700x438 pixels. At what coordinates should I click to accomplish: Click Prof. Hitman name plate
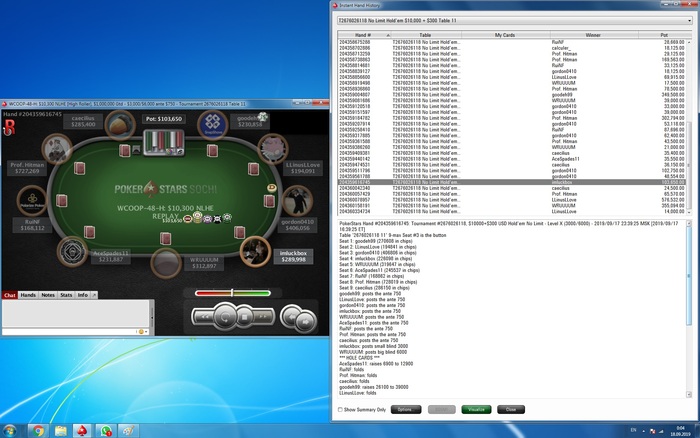(x=27, y=168)
